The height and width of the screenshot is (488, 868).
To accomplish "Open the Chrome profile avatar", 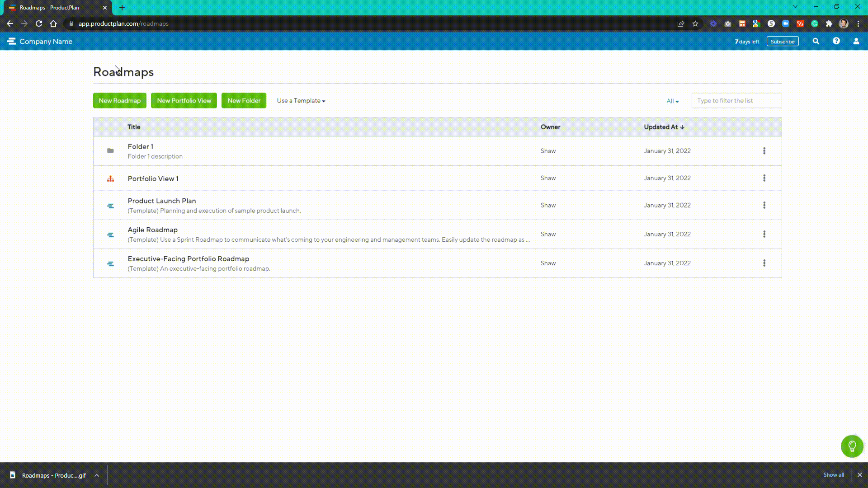I will click(x=844, y=23).
